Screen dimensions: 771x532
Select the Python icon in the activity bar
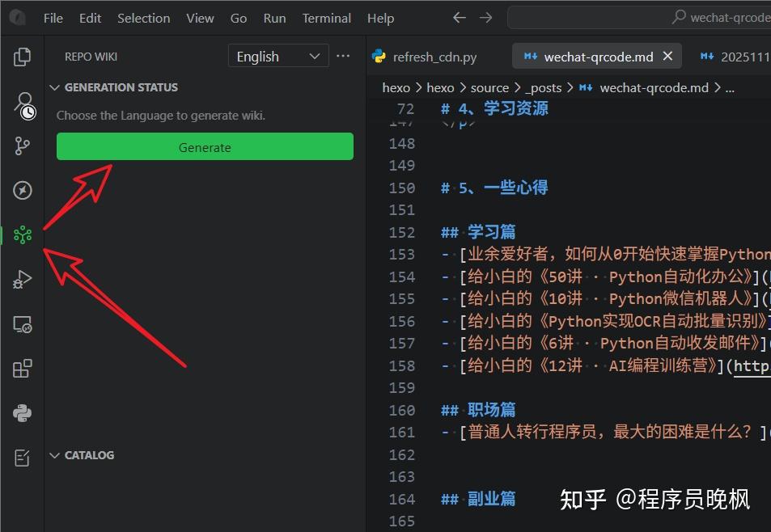point(22,412)
